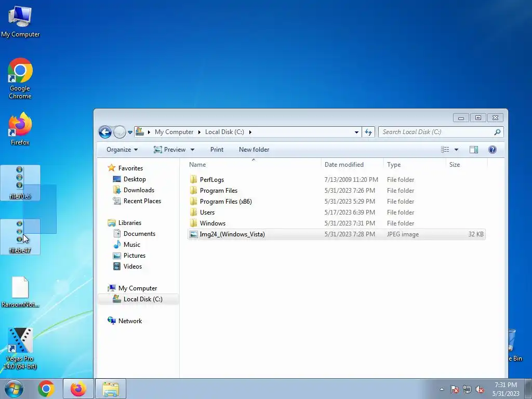The width and height of the screenshot is (532, 399).
Task: Click the Back navigation button
Action: tap(105, 132)
